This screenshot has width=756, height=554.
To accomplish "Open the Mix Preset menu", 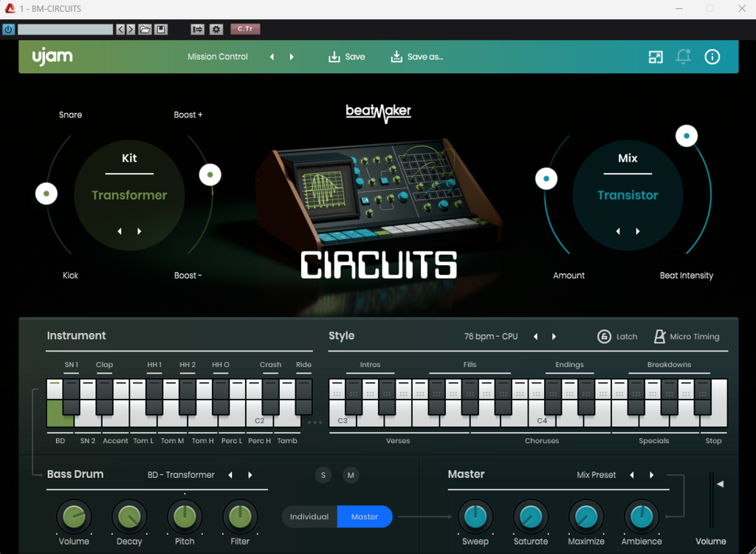I will [597, 475].
